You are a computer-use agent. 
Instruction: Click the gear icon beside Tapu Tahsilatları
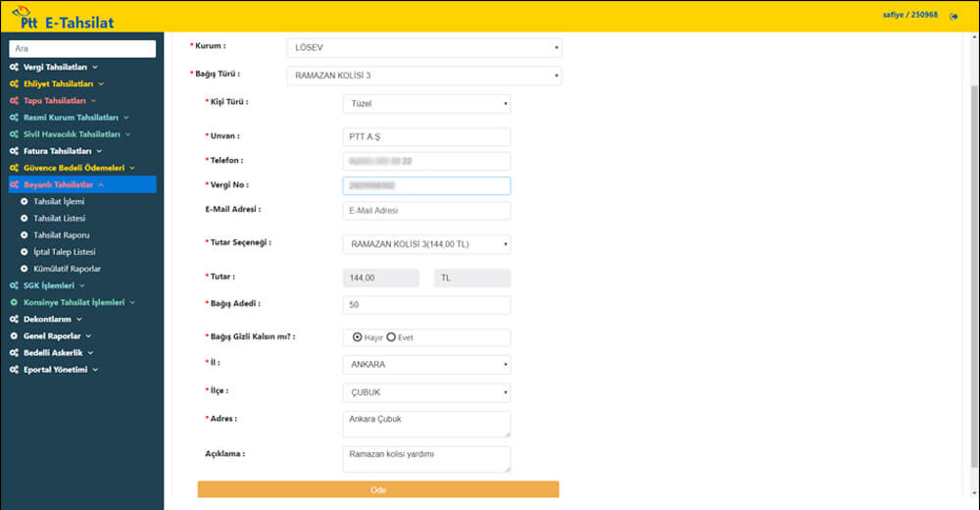pos(14,101)
